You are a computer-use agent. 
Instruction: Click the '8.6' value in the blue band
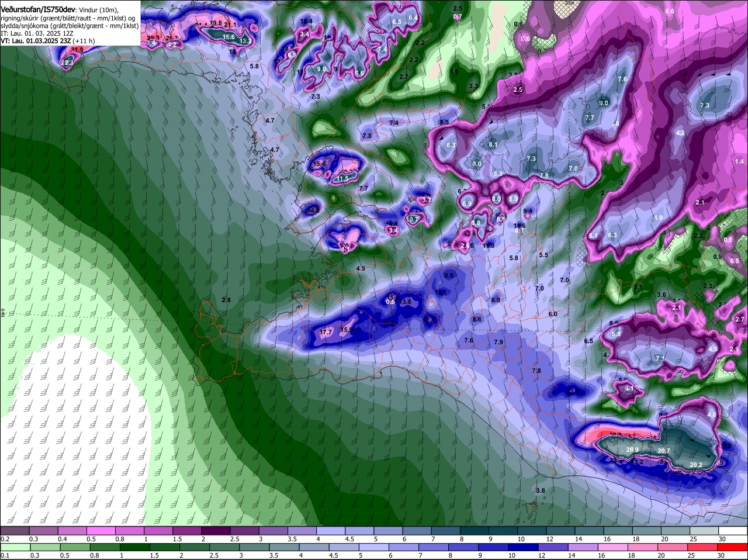click(x=477, y=319)
